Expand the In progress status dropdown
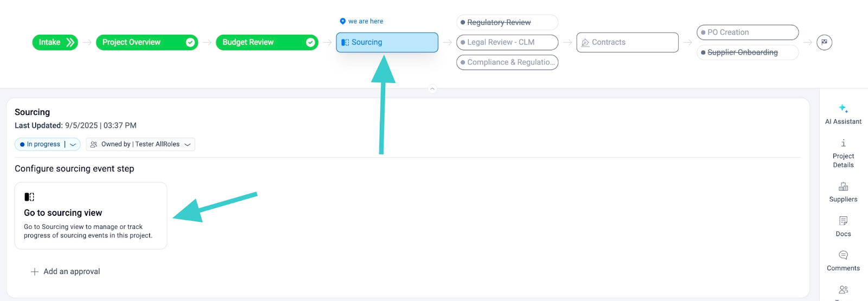This screenshot has height=301, width=868. [x=73, y=144]
